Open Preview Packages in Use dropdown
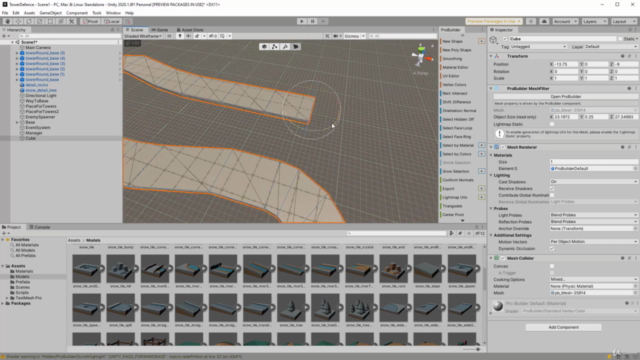Image resolution: width=640 pixels, height=360 pixels. (x=494, y=21)
